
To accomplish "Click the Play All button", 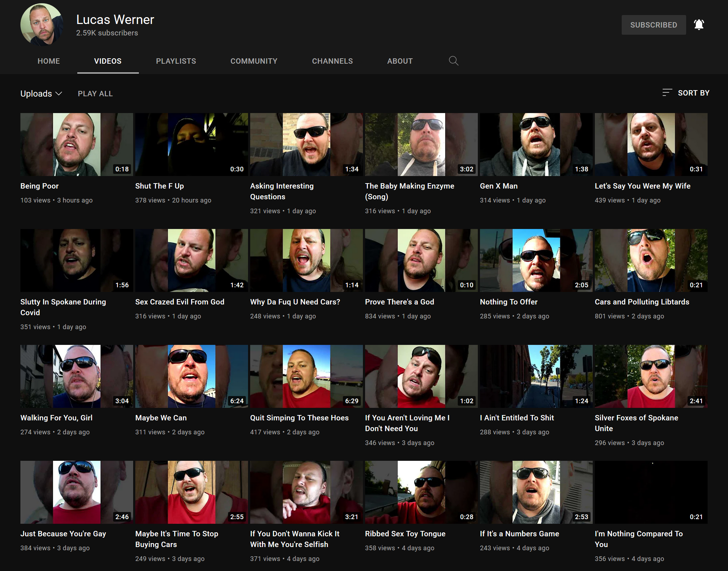I will click(x=95, y=94).
